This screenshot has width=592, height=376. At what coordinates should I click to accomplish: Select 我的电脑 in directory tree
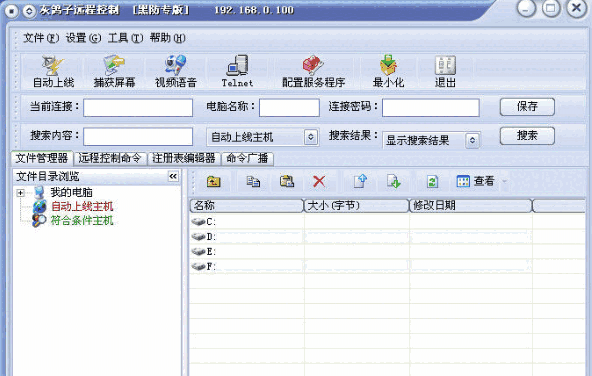[71, 192]
